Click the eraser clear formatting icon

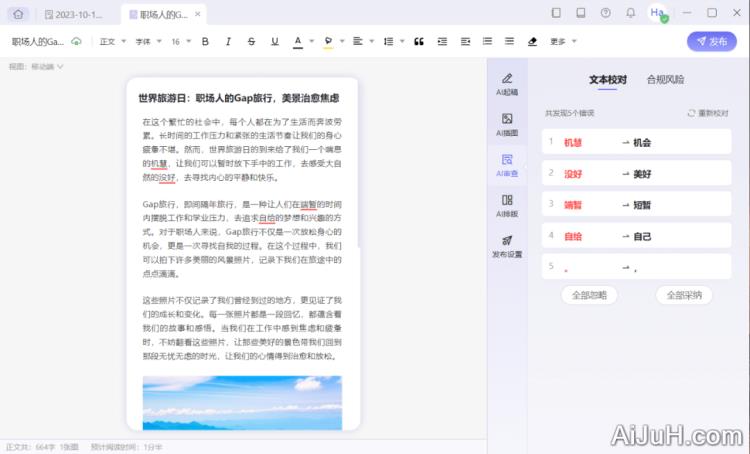point(532,41)
